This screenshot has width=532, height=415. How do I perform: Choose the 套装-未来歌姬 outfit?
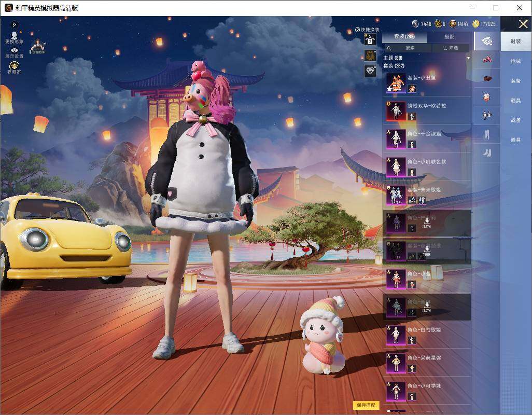tap(427, 195)
